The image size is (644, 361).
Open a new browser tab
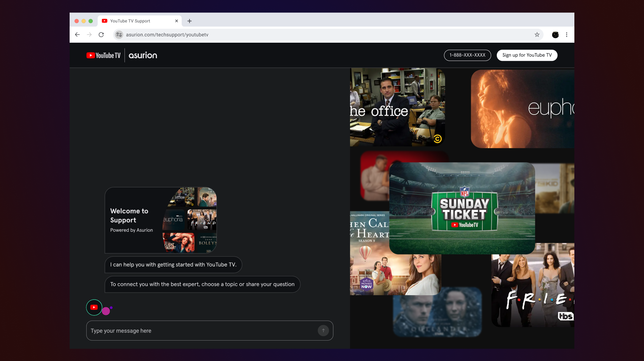(x=190, y=21)
